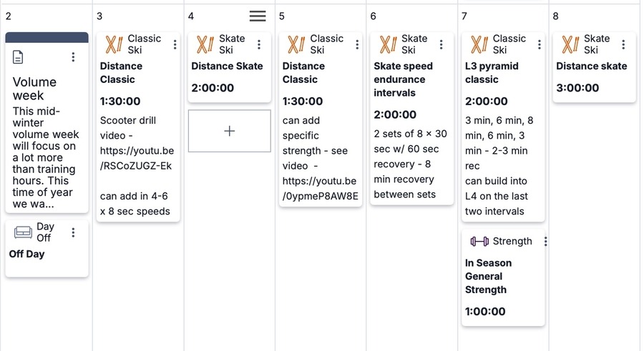644x351 pixels.
Task: Click the Strength dumbbell icon
Action: (x=479, y=242)
